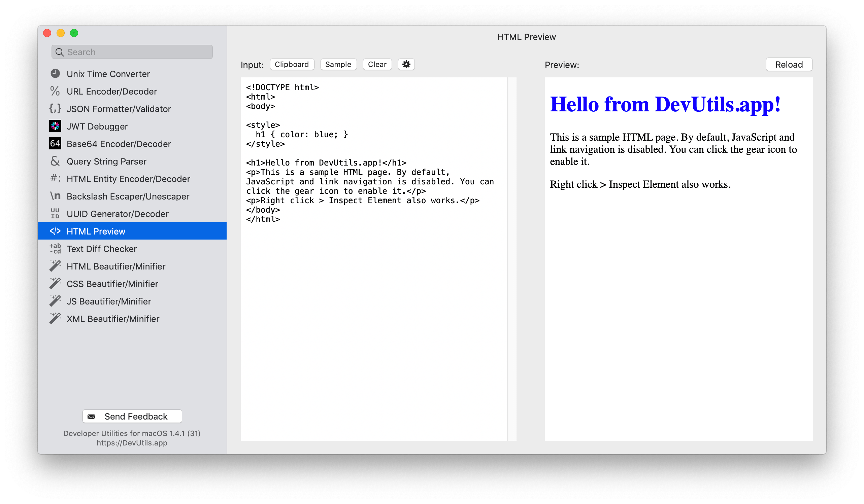Load Sample HTML with the Sample button

[338, 64]
